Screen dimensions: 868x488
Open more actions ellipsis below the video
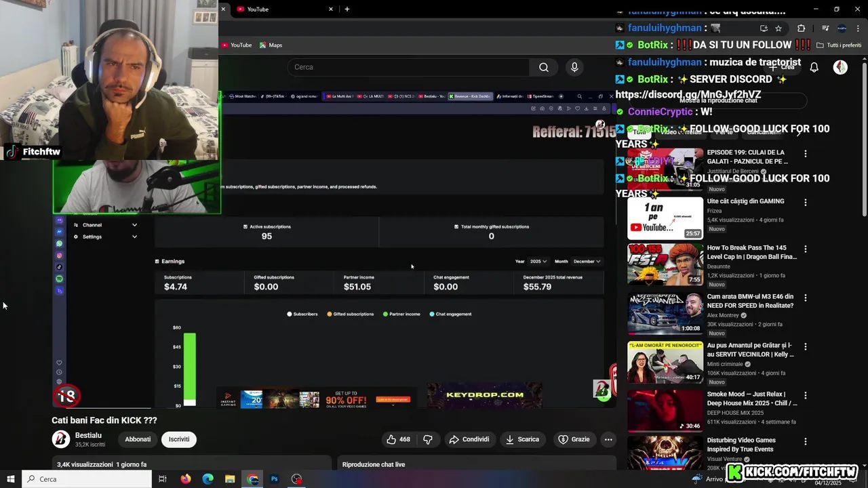pos(608,439)
